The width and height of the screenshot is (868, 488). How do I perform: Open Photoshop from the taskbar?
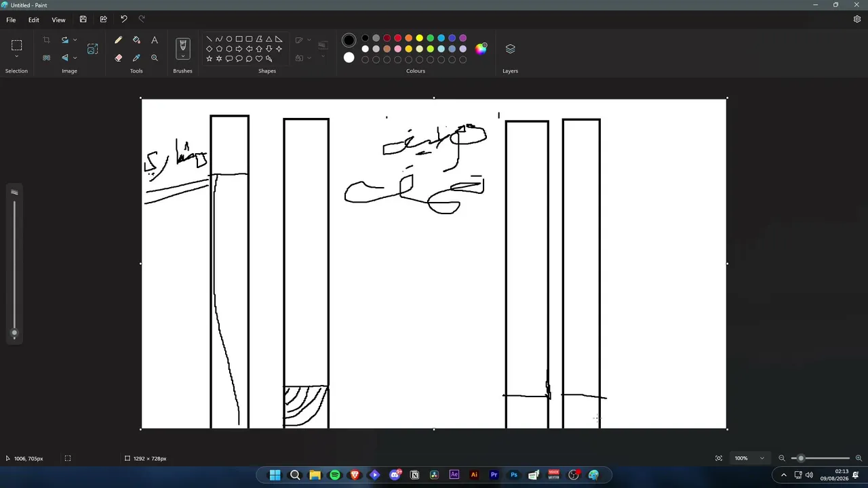click(x=514, y=475)
